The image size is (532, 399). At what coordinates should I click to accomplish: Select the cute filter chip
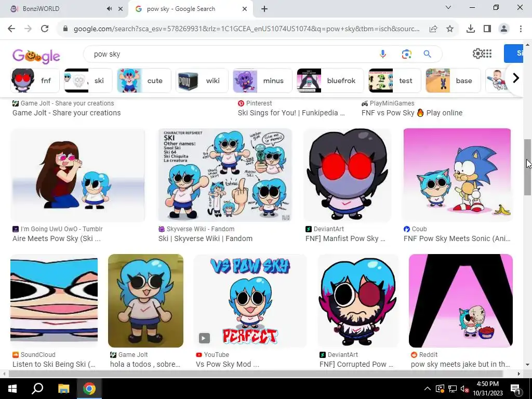pyautogui.click(x=144, y=81)
